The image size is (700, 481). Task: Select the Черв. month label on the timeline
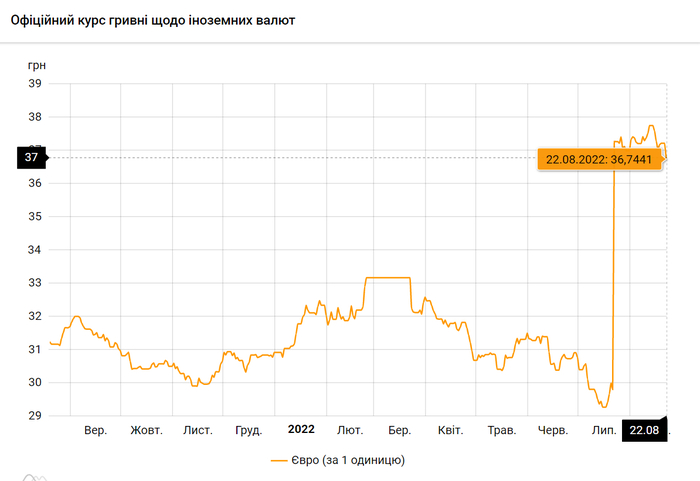coord(553,430)
